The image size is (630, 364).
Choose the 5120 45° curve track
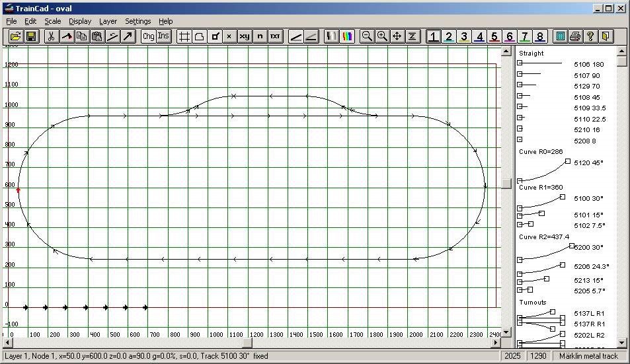[x=561, y=169]
